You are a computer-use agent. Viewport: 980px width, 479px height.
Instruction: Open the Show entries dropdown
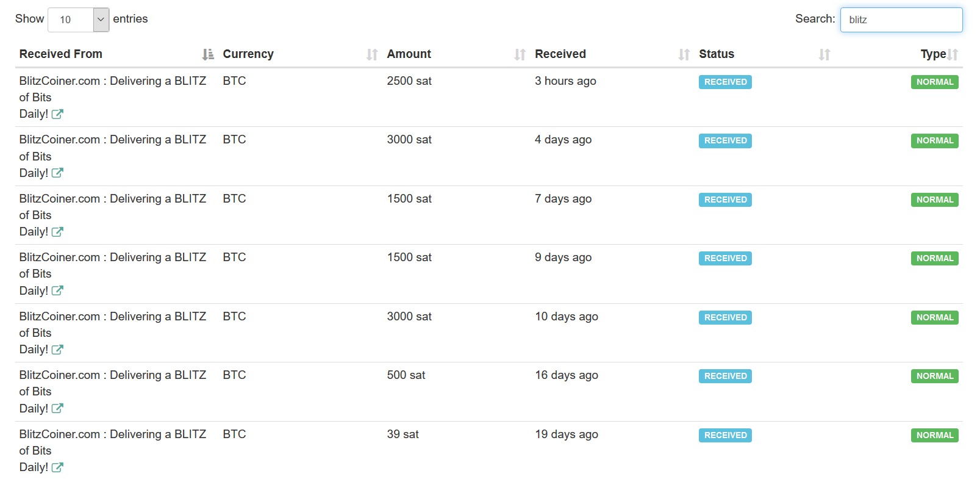tap(79, 20)
